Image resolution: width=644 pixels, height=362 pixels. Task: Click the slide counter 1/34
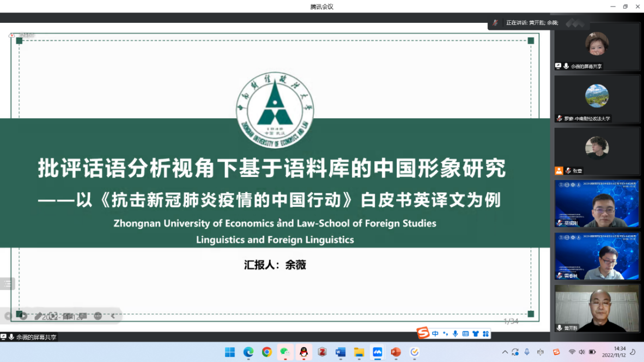511,321
